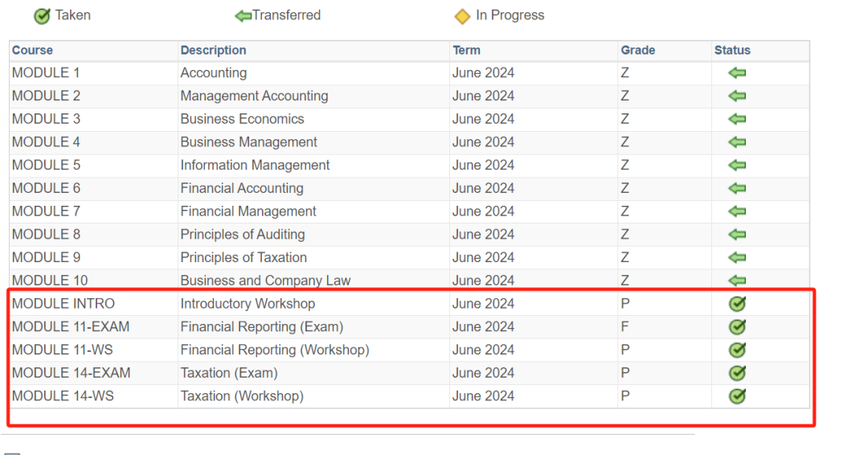Click the transferred arrow icon for MODULE 1

tap(737, 73)
